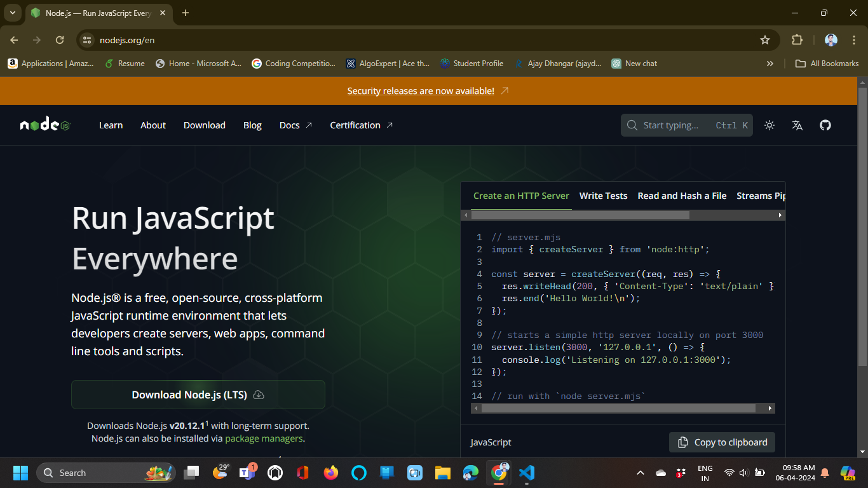Open Firefox from the taskbar
Screen dimensions: 868x488
[331, 473]
